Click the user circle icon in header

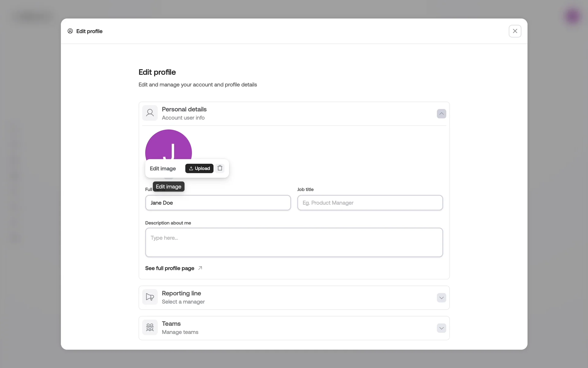(x=70, y=31)
